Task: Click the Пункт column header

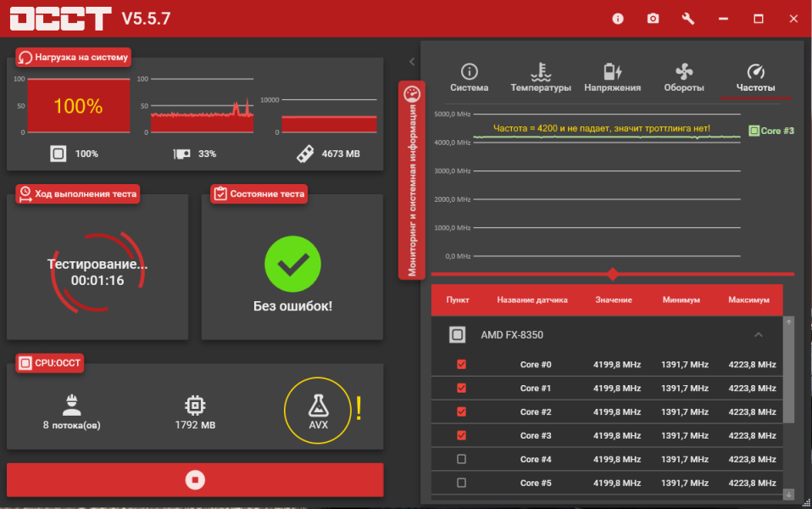Action: pos(457,299)
